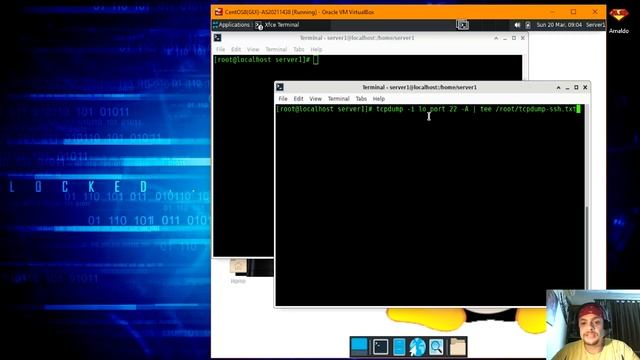Screen dimensions: 640x360
Task: Open Tabs menu in the front terminal
Action: (x=361, y=99)
